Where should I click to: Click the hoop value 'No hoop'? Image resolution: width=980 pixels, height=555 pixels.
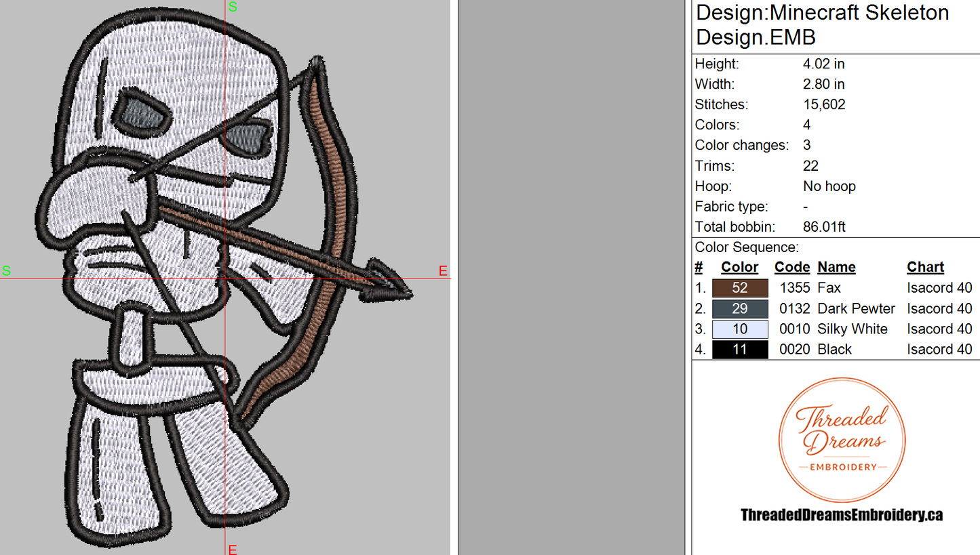[829, 186]
